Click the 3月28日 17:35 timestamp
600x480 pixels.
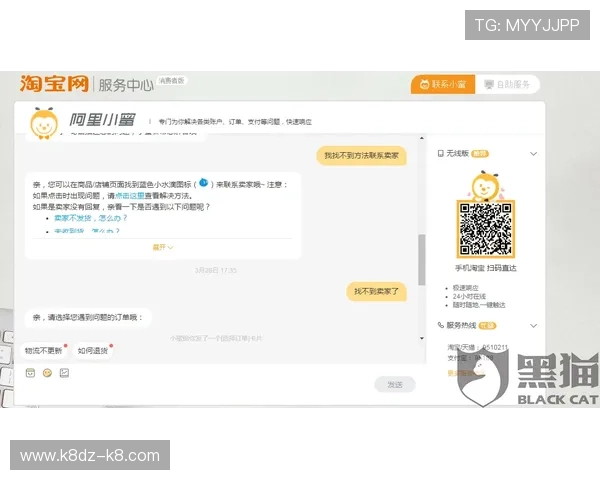pos(215,271)
